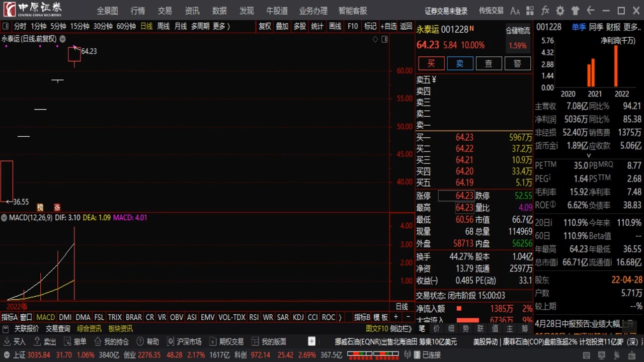The width and height of the screenshot is (644, 362).
Task: Open the font size (AA) setting
Action: click(515, 11)
